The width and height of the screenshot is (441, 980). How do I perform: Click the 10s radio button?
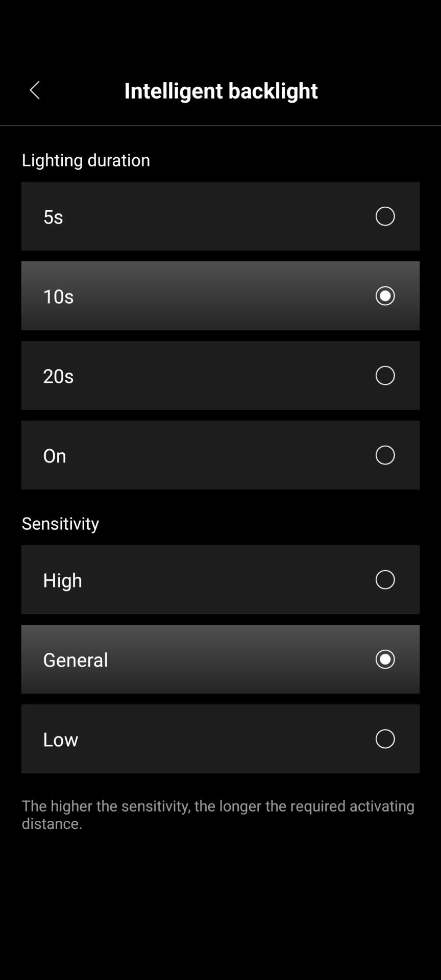click(385, 296)
